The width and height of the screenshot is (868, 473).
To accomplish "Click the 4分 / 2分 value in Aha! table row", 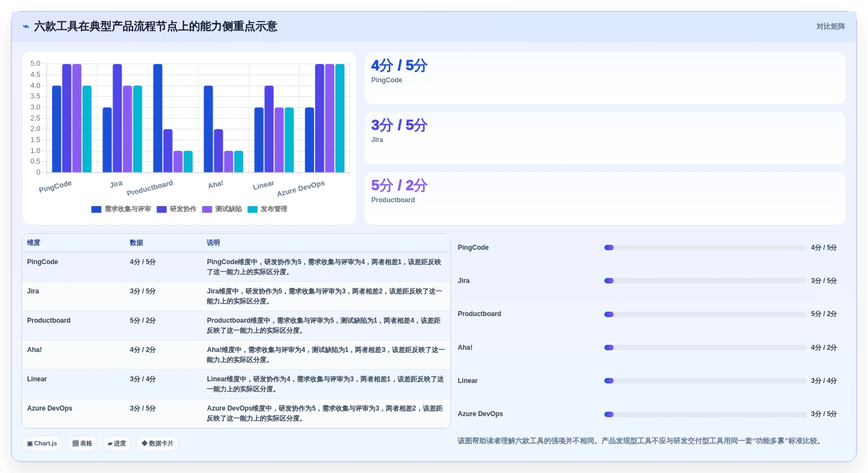I will [x=143, y=350].
